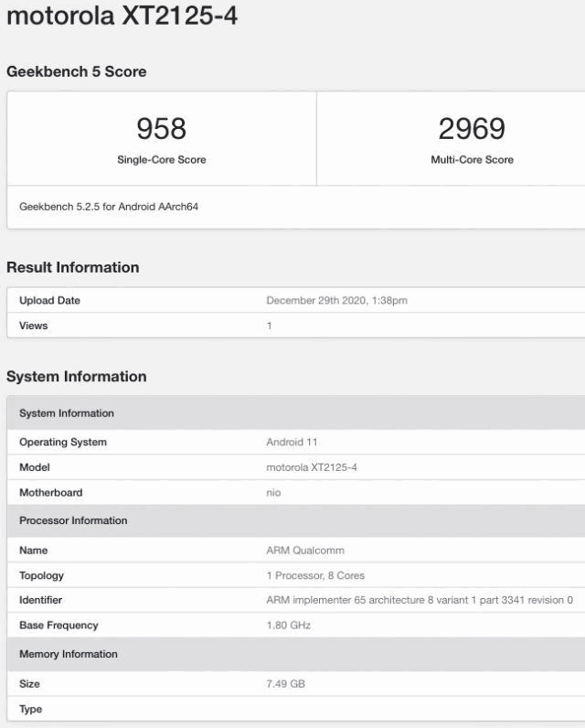Click the 'Base Frequency' row label
This screenshot has width=585, height=728.
[x=58, y=626]
